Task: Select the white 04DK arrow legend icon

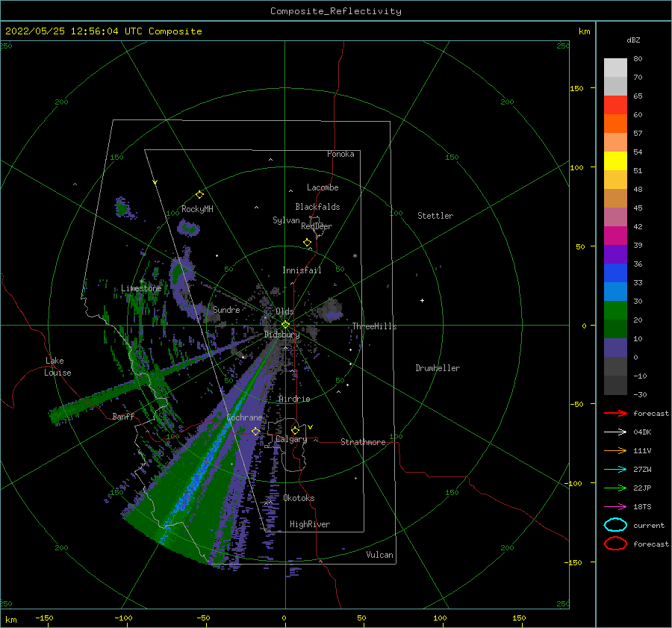Action: (615, 432)
